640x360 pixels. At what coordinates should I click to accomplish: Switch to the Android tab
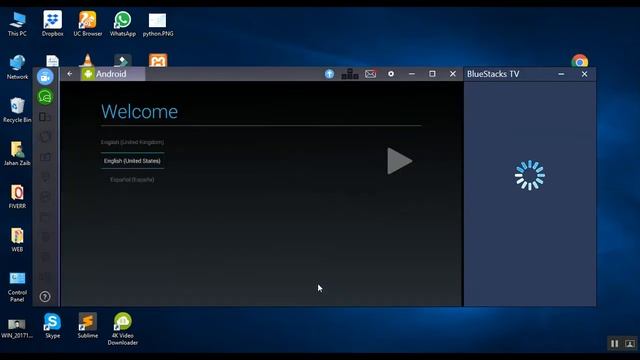(112, 74)
